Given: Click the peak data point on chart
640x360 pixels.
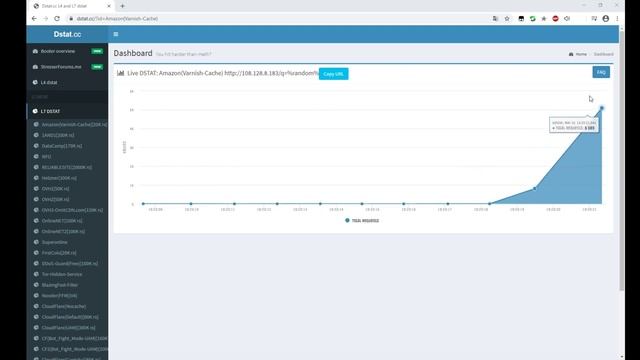Looking at the screenshot, I should pyautogui.click(x=602, y=108).
